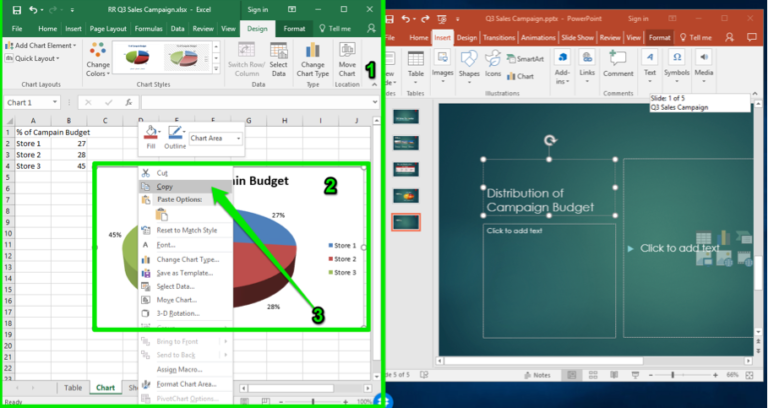Open Change Colors palette in Excel ribbon
The image size is (768, 408).
(x=98, y=60)
